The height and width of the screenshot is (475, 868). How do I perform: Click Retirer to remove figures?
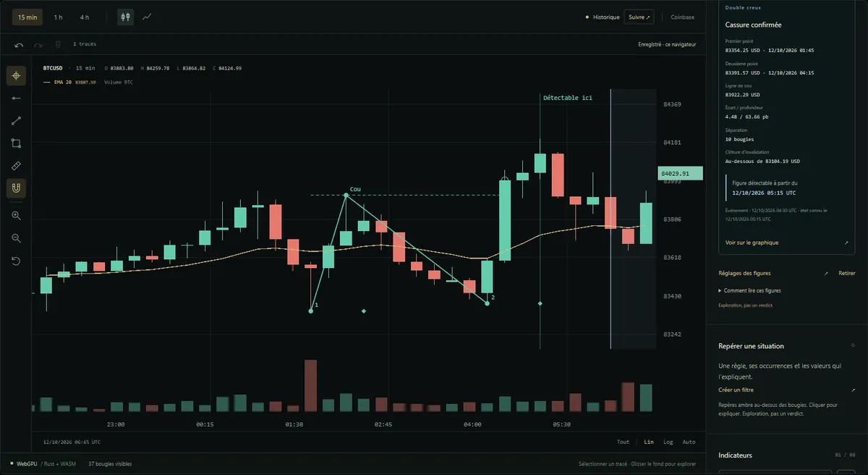point(847,273)
